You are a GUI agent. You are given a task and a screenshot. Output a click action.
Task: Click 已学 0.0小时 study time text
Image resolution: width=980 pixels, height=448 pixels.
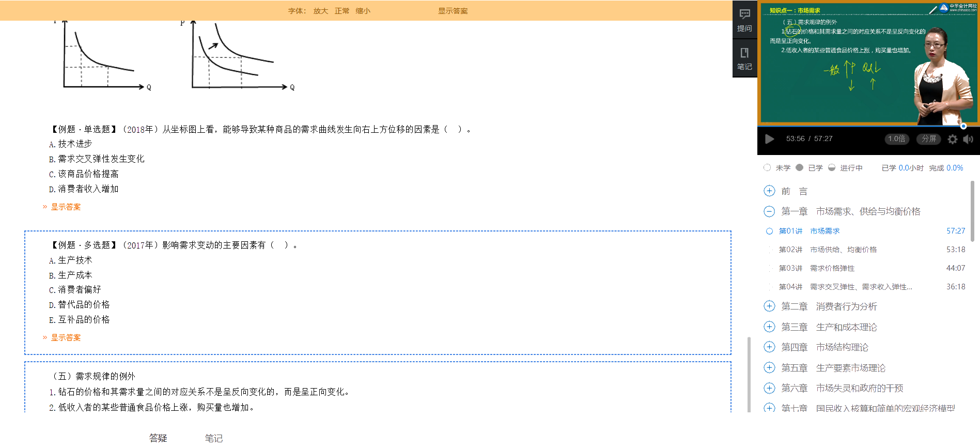coord(903,168)
